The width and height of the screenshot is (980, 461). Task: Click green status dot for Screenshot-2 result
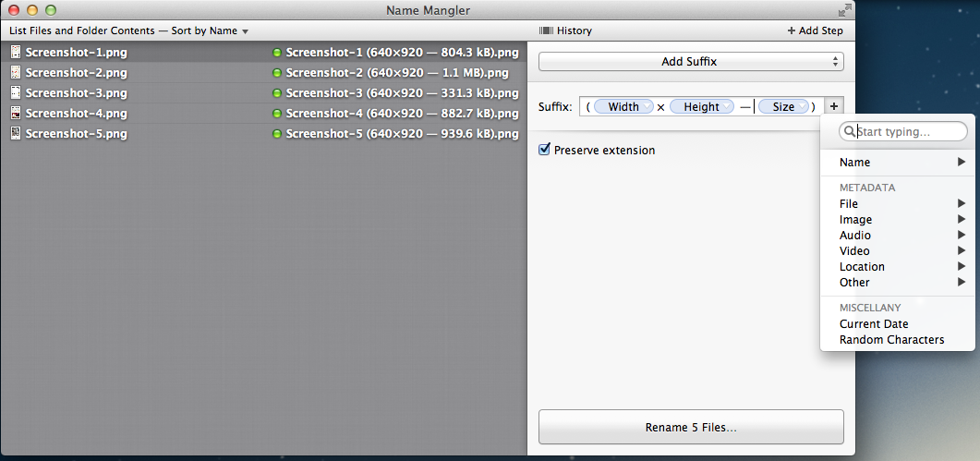point(277,73)
